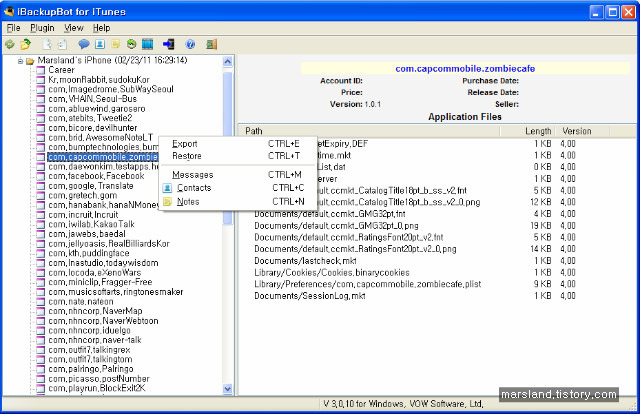Click the Contacts icon in the context menu
640x414 pixels.
click(167, 188)
